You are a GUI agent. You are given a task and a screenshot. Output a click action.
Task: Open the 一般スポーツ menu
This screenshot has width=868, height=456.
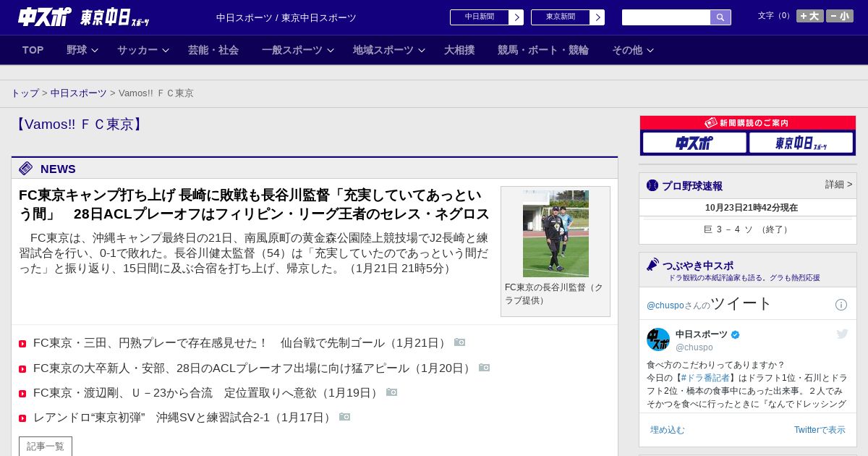(x=292, y=50)
